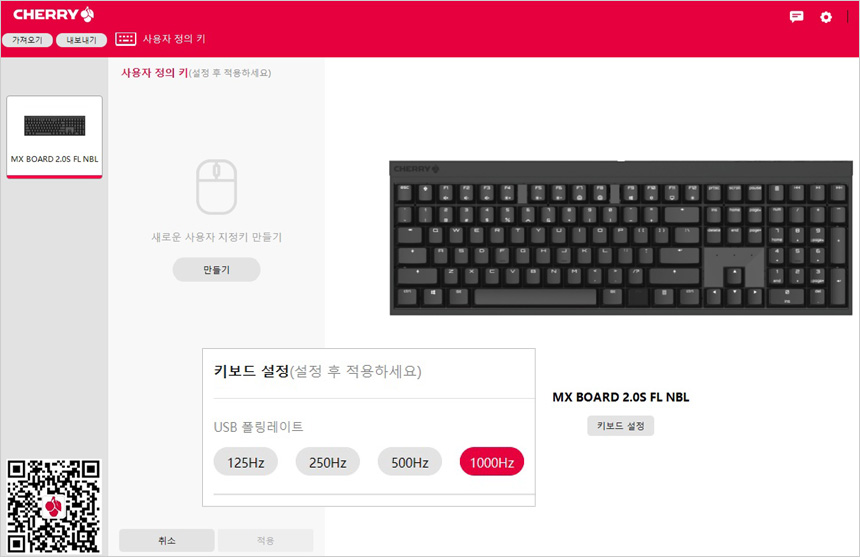860x557 pixels.
Task: Click the Cherry logo in header
Action: 53,14
